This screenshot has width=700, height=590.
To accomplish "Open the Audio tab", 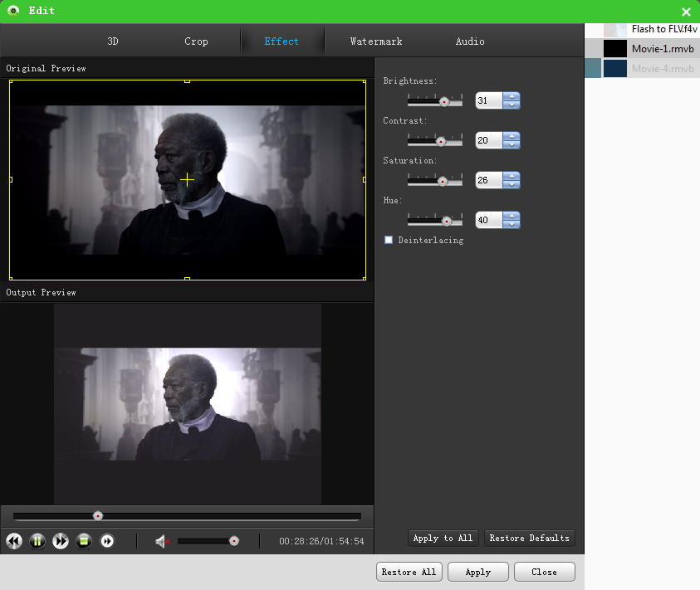I will (x=470, y=41).
